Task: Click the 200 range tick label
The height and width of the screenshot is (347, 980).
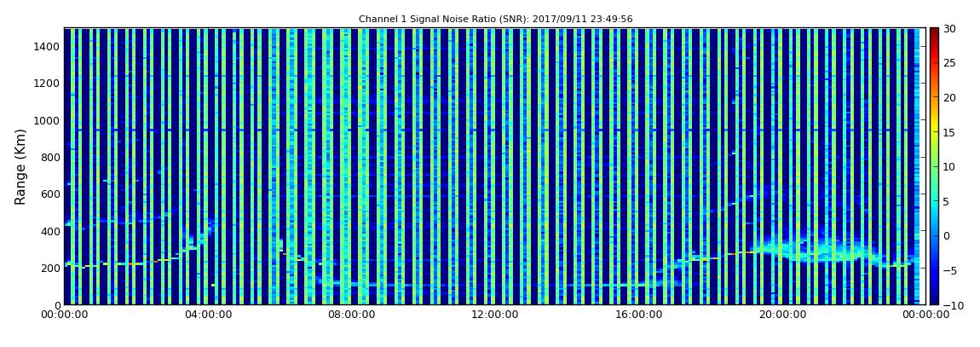Action: 50,269
